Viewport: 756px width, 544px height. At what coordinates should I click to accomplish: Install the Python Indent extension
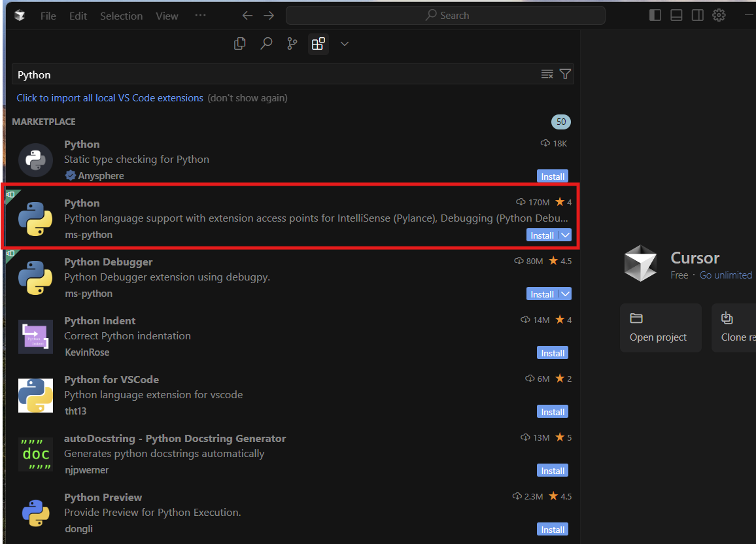[553, 352]
